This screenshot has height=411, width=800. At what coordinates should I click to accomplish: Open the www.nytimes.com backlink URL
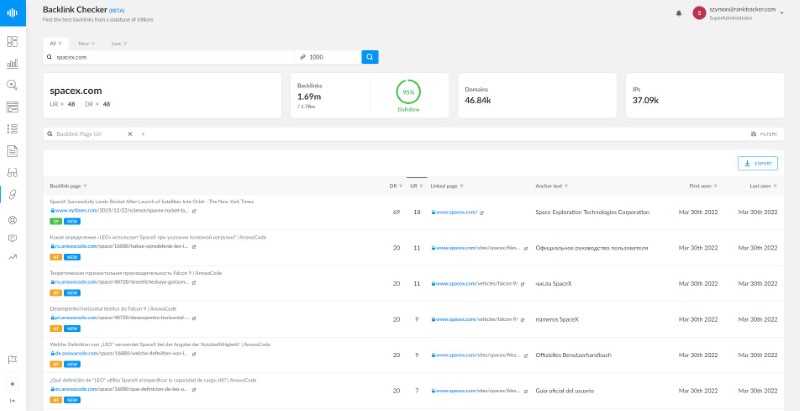click(x=120, y=210)
